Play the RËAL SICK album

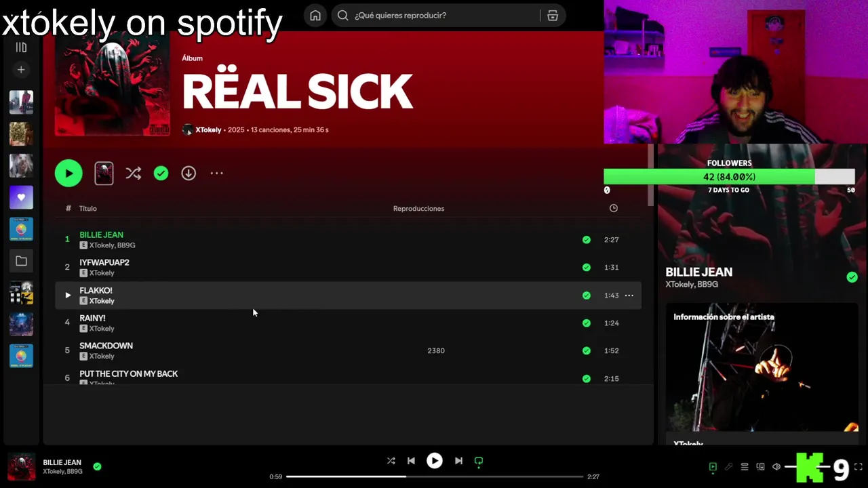(68, 174)
